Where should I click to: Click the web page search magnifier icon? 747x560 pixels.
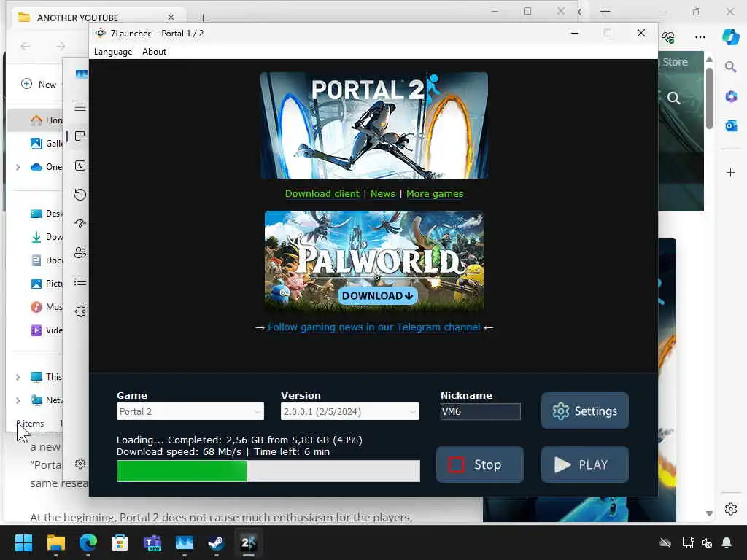(x=673, y=98)
